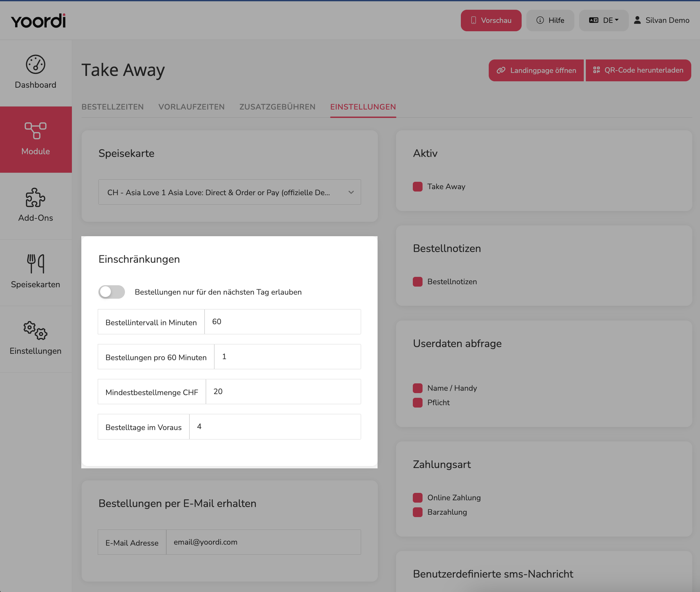The width and height of the screenshot is (700, 592).
Task: Click the Vorschau preview button
Action: (491, 20)
